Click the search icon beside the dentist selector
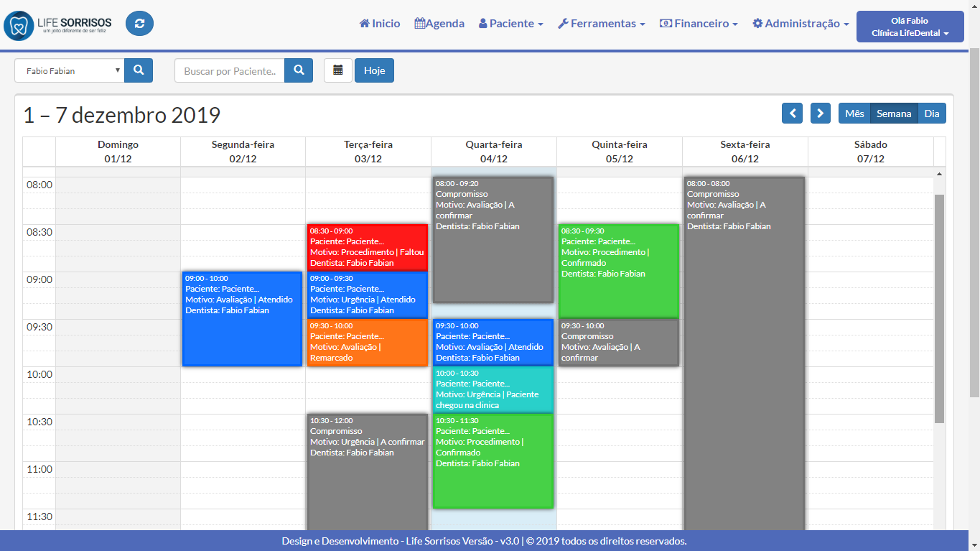The height and width of the screenshot is (551, 980). click(x=138, y=70)
